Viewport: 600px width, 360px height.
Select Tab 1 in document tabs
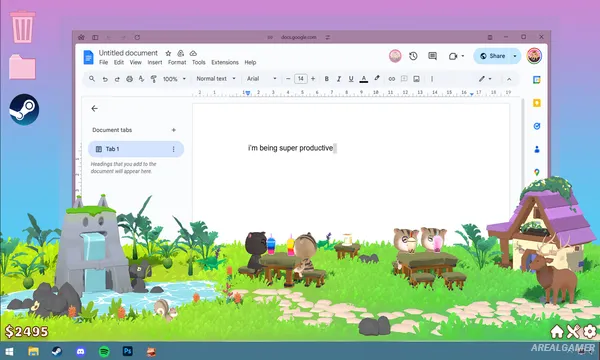pos(136,149)
